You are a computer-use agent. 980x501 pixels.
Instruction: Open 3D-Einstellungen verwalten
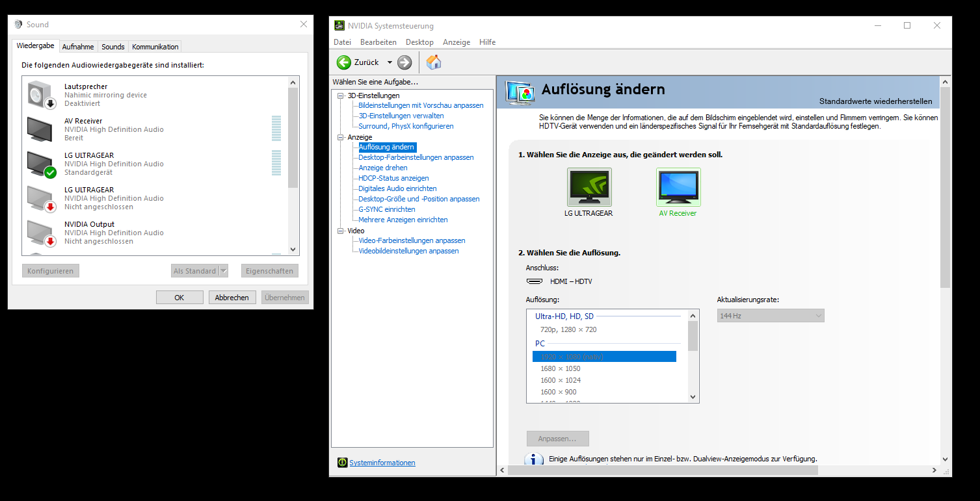click(401, 116)
